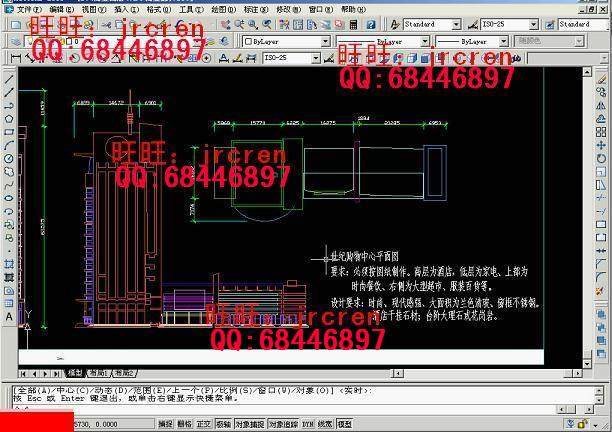Select the Arc draw tool
Image resolution: width=612 pixels, height=432 pixels.
[9, 146]
